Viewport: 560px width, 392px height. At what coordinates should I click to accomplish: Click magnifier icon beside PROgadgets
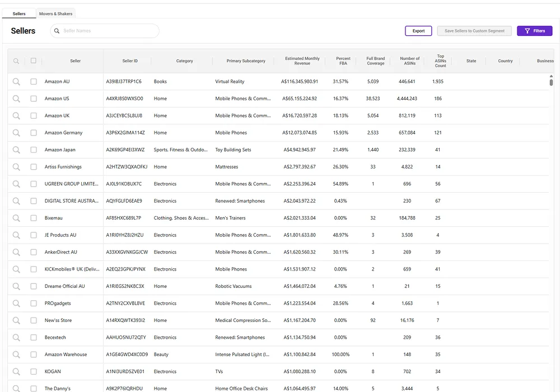click(16, 304)
